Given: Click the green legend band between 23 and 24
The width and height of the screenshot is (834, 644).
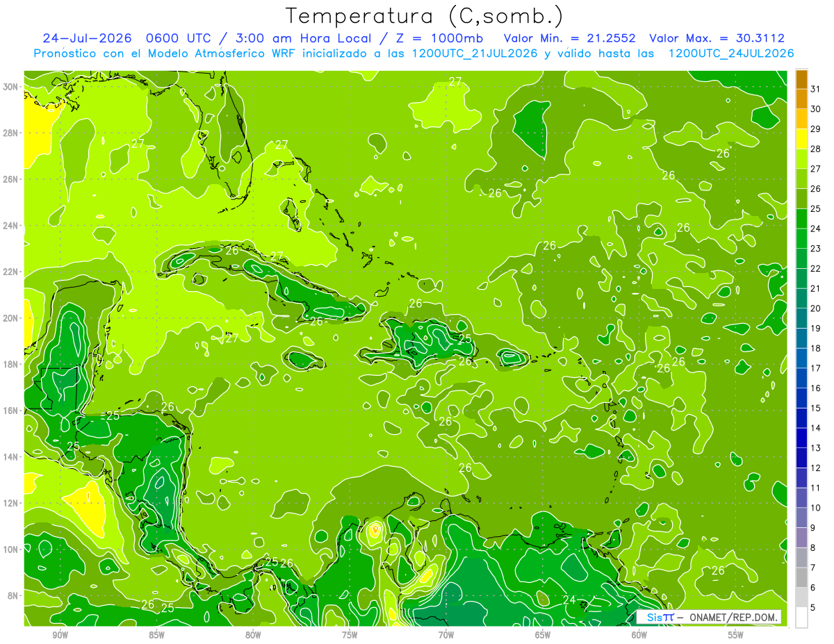Looking at the screenshot, I should pos(801,238).
